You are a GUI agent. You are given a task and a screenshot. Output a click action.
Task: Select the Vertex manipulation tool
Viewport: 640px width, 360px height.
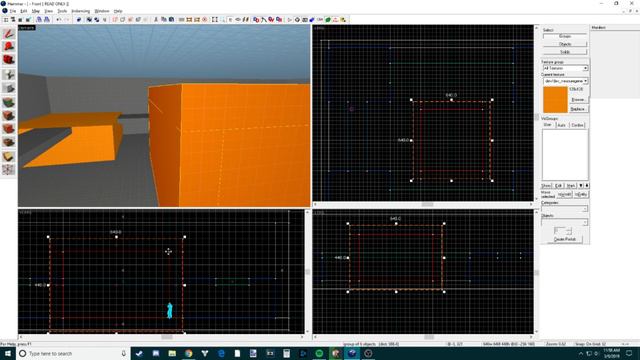click(x=9, y=169)
